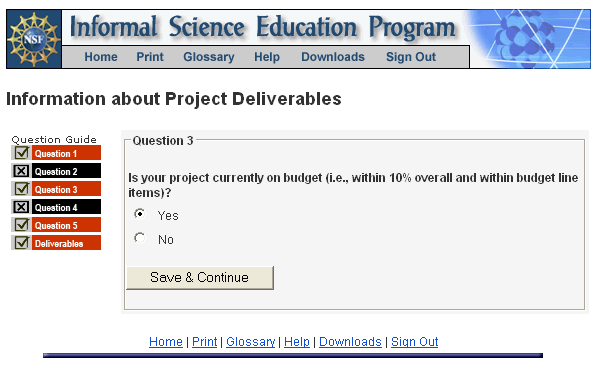Click the checkmark icon beside Question 1
The height and width of the screenshot is (370, 608).
click(22, 153)
